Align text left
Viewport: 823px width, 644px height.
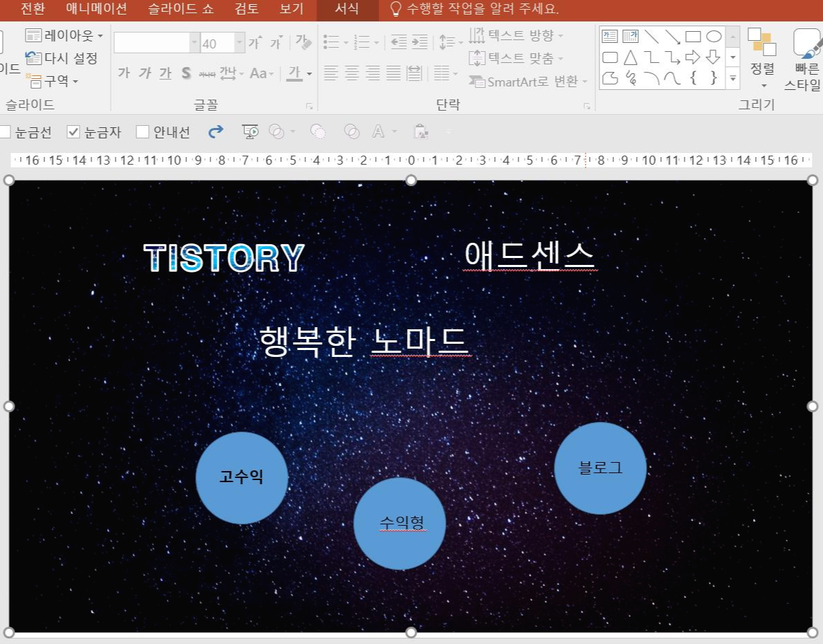pyautogui.click(x=331, y=73)
